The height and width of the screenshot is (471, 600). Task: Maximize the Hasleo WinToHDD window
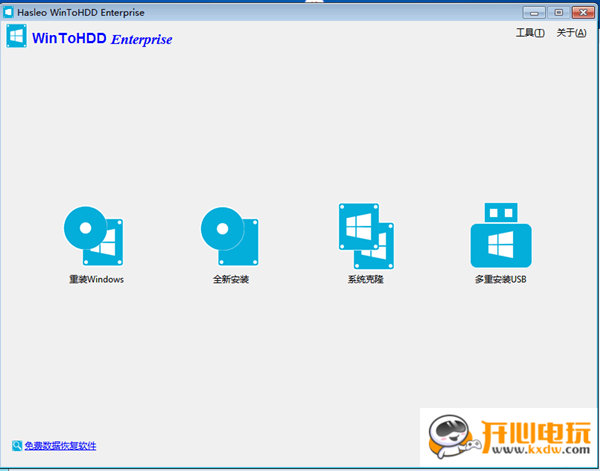[559, 13]
